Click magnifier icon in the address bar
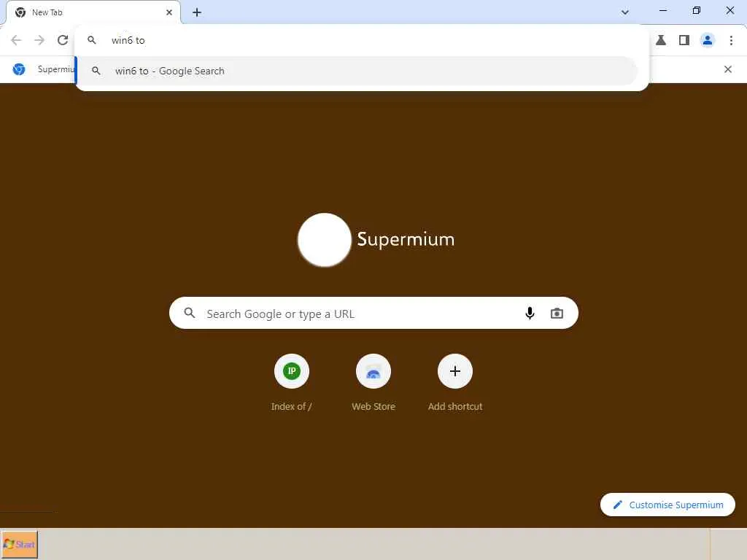 pos(92,41)
